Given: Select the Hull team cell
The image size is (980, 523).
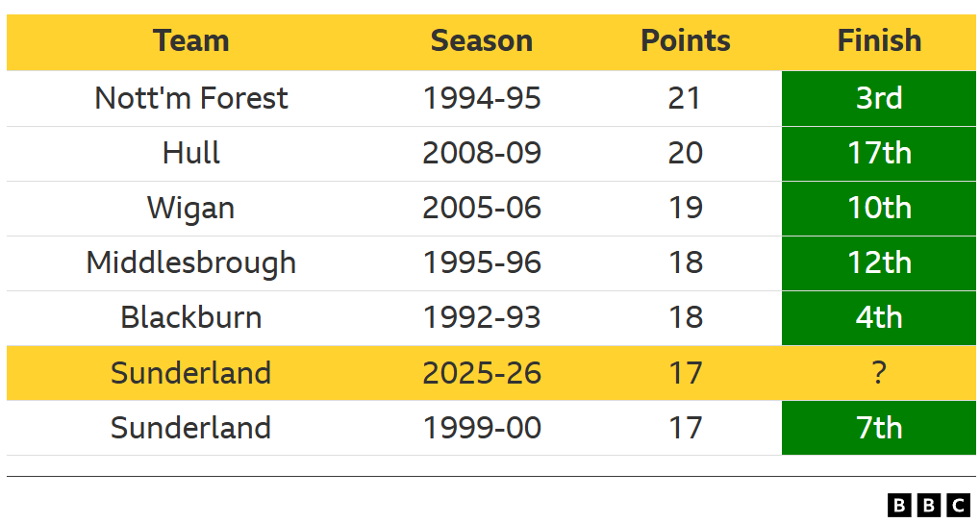Looking at the screenshot, I should (190, 153).
